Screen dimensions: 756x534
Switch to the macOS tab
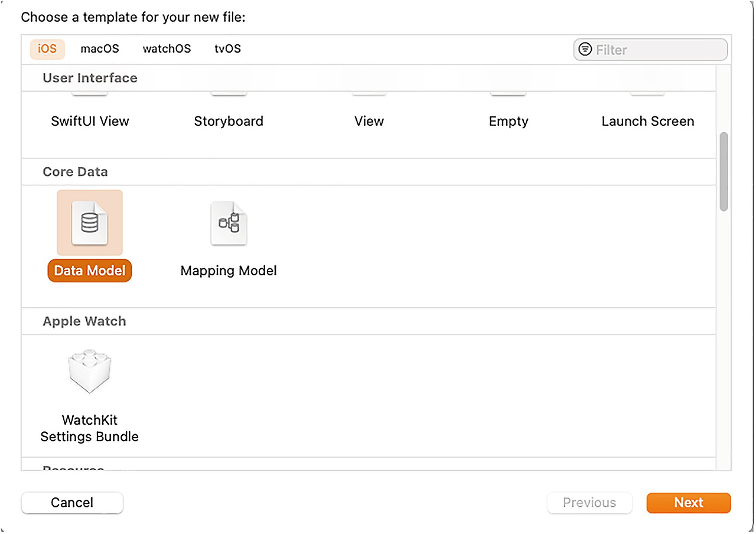(x=100, y=49)
